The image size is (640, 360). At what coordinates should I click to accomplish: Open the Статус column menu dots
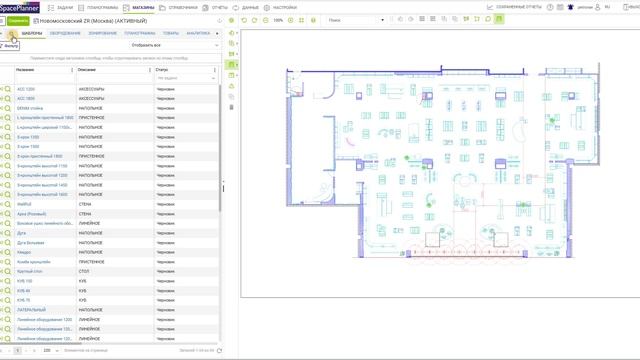[x=215, y=70]
